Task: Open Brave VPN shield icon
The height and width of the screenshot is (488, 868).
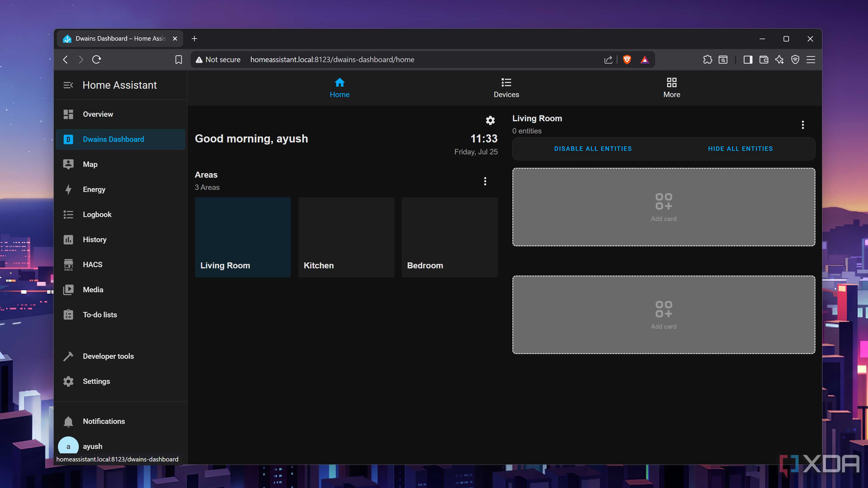Action: [795, 60]
